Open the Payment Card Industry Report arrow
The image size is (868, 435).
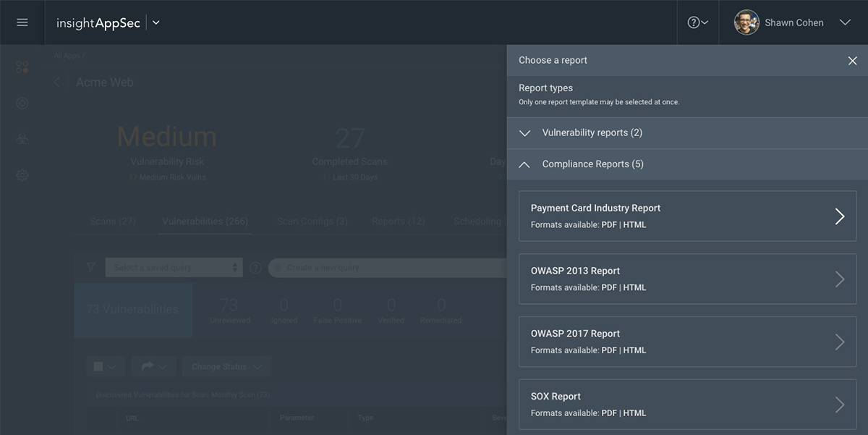tap(839, 216)
